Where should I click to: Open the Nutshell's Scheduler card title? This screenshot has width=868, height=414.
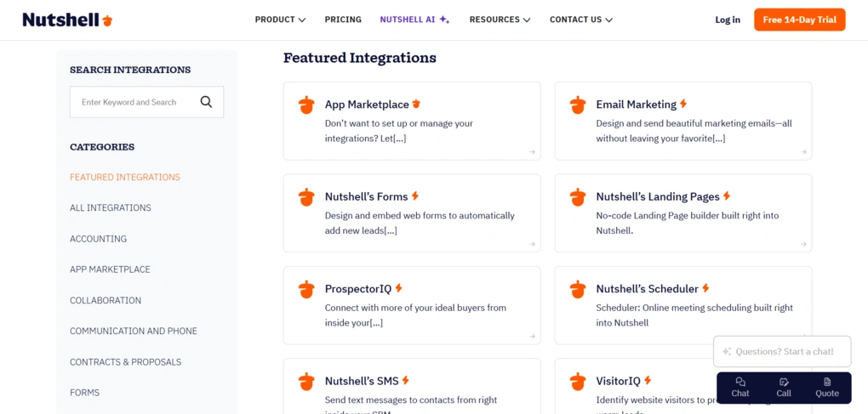coord(647,289)
